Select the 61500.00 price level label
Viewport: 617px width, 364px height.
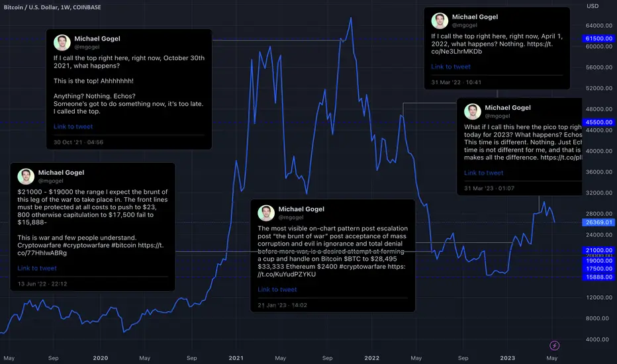point(598,38)
